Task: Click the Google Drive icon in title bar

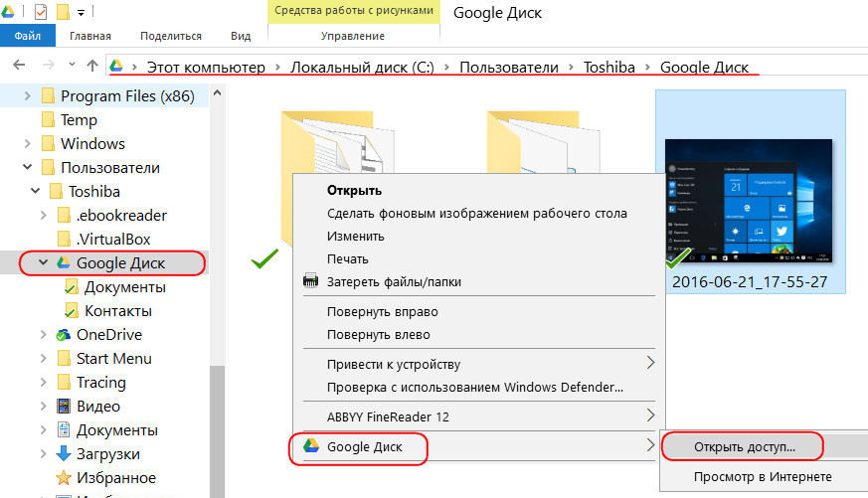Action: pyautogui.click(x=8, y=11)
